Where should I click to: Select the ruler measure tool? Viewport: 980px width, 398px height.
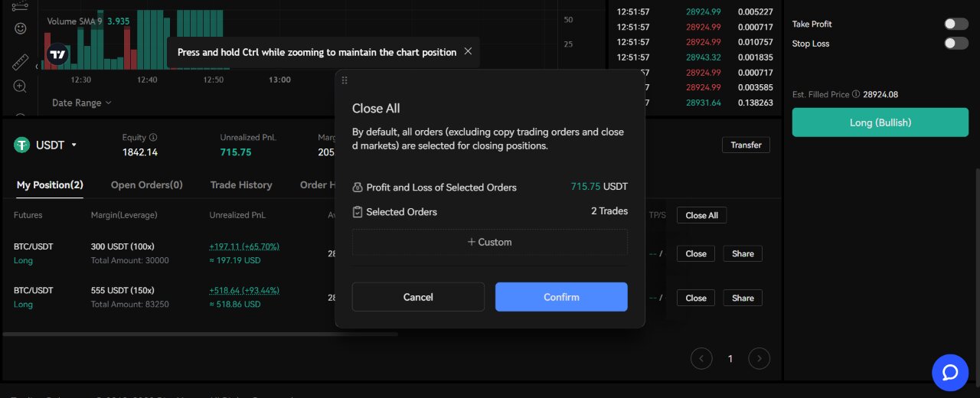pyautogui.click(x=21, y=61)
